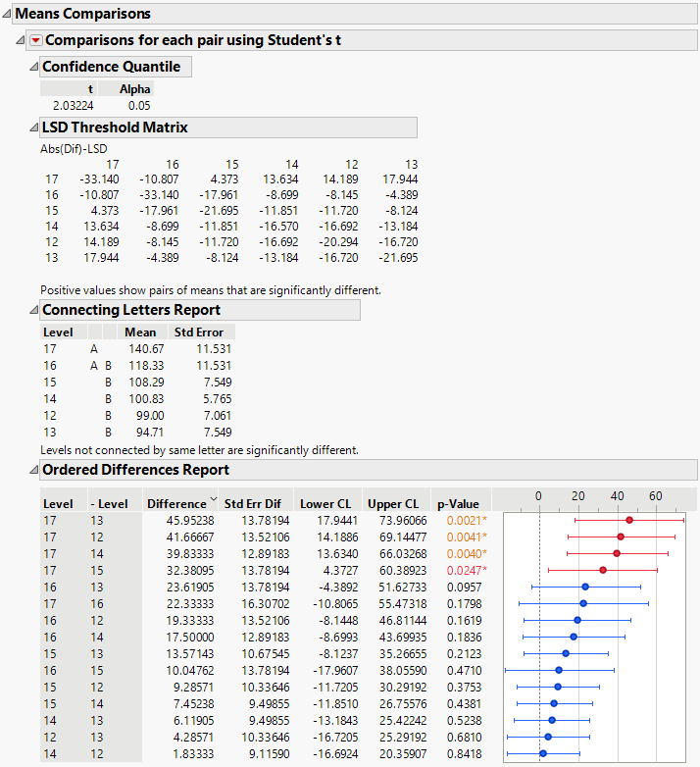Screen dimensions: 700x767
Task: Click Connecting Letters Report disclosure triangle
Action: [x=33, y=311]
